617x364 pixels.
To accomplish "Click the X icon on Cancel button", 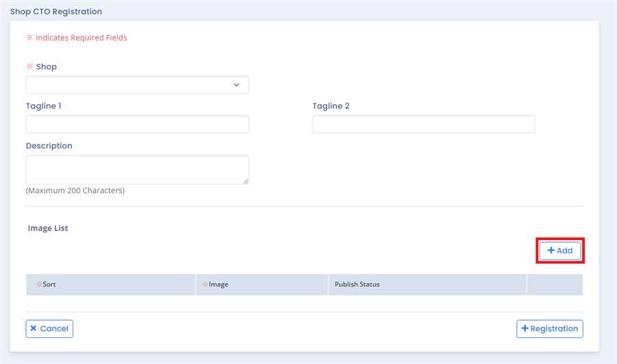I will 34,329.
